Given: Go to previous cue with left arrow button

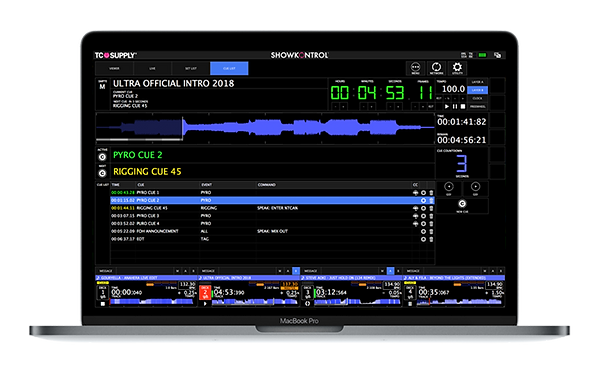Looking at the screenshot, I should tap(449, 187).
